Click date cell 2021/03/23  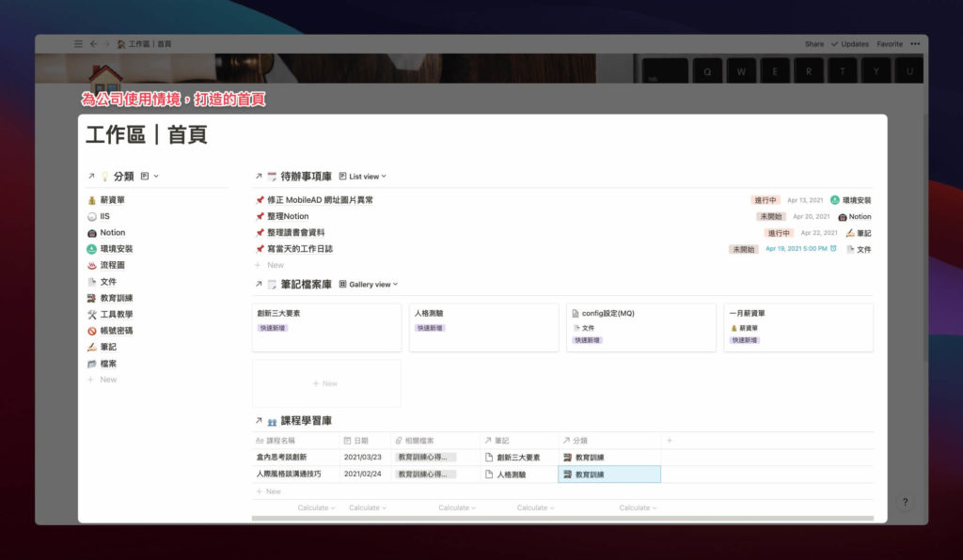365,457
